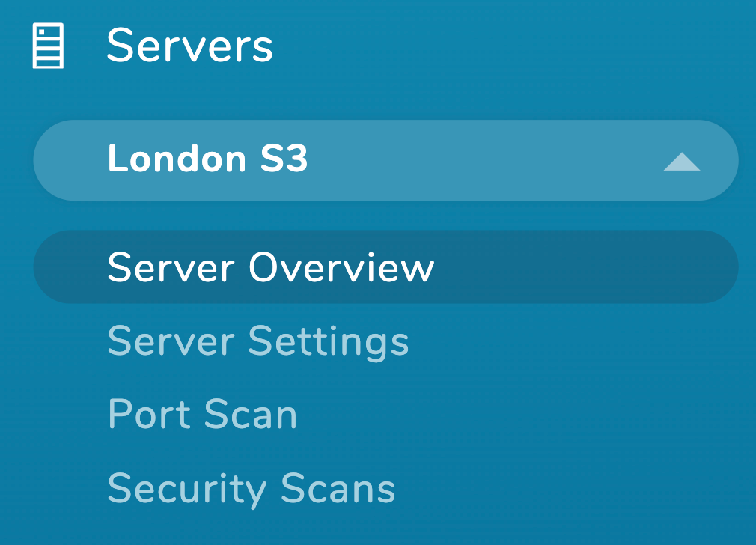
Task: Select the highlighted Server Overview item
Action: [385, 267]
